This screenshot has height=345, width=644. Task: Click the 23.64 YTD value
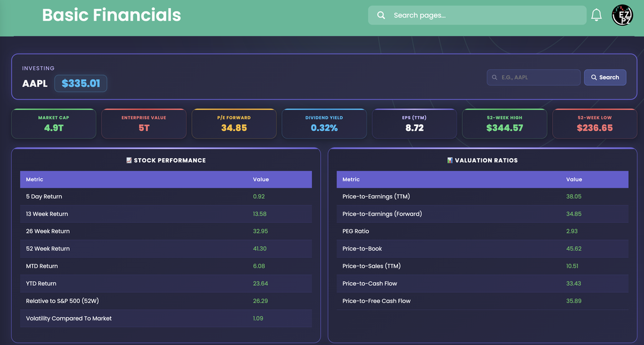(x=260, y=283)
